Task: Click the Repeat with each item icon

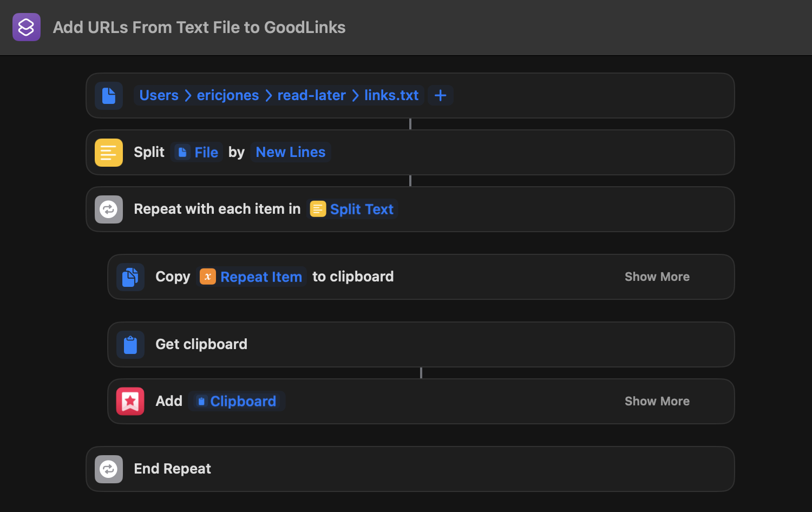Action: pyautogui.click(x=108, y=209)
